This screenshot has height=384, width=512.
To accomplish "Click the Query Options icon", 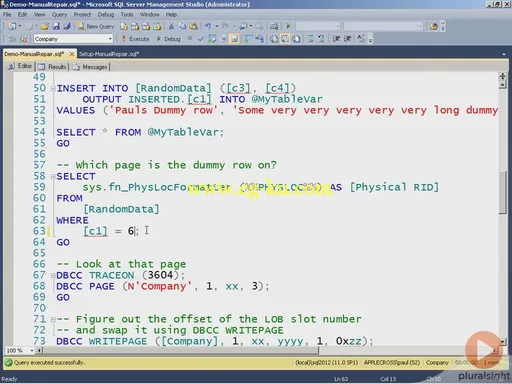I will [x=223, y=39].
